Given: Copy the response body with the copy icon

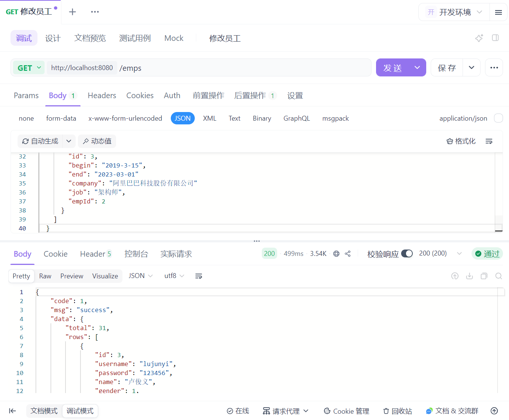Looking at the screenshot, I should click(x=484, y=276).
